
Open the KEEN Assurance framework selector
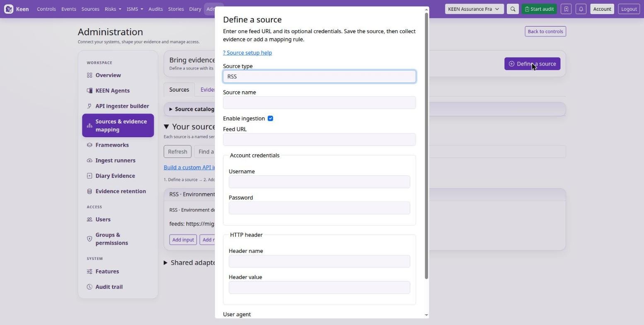tap(474, 9)
